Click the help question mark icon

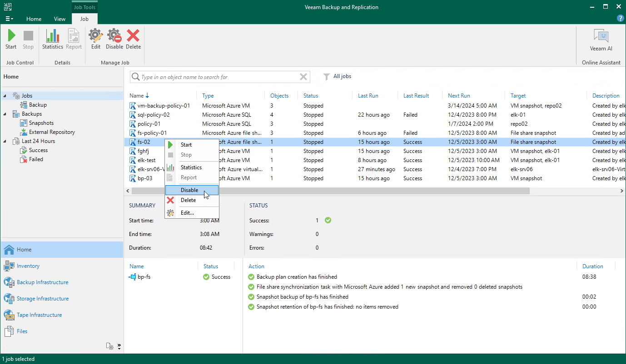[620, 19]
